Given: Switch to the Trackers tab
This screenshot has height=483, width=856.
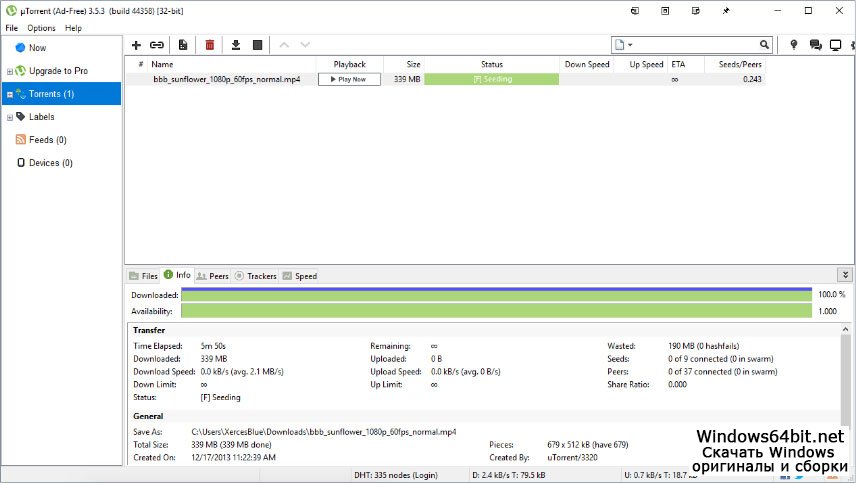Looking at the screenshot, I should tap(255, 276).
